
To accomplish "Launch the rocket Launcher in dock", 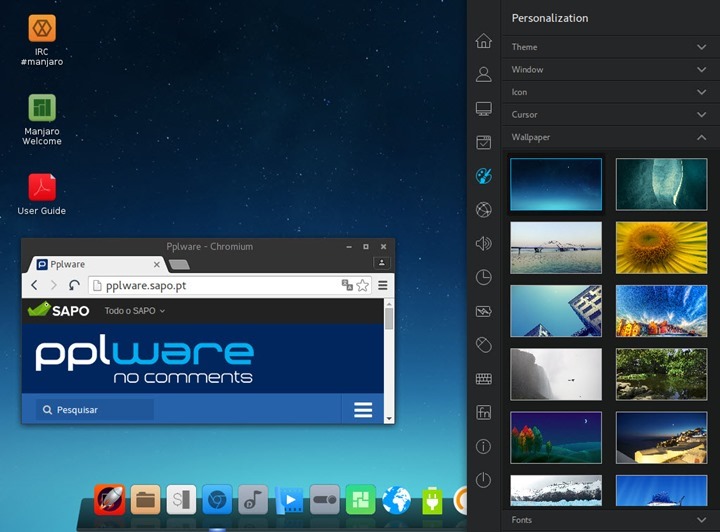I will pyautogui.click(x=109, y=499).
